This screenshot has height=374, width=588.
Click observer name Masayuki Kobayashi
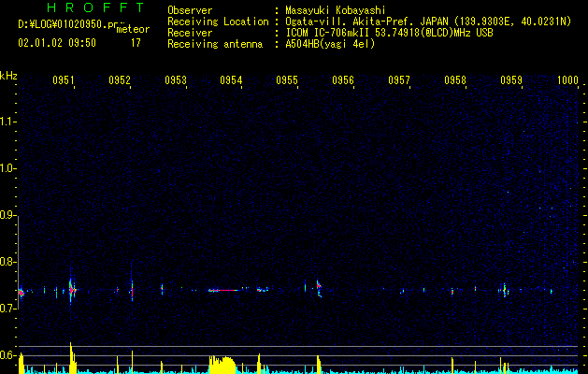coord(336,10)
